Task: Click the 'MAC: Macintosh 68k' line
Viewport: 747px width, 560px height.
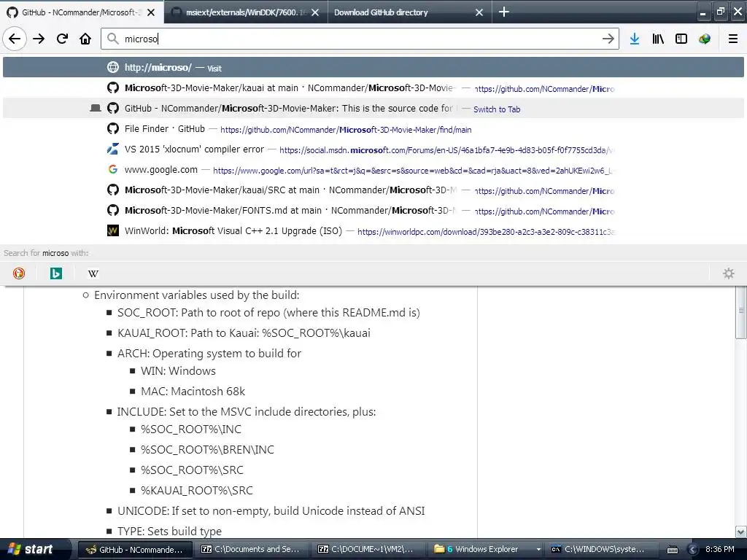Action: point(193,392)
